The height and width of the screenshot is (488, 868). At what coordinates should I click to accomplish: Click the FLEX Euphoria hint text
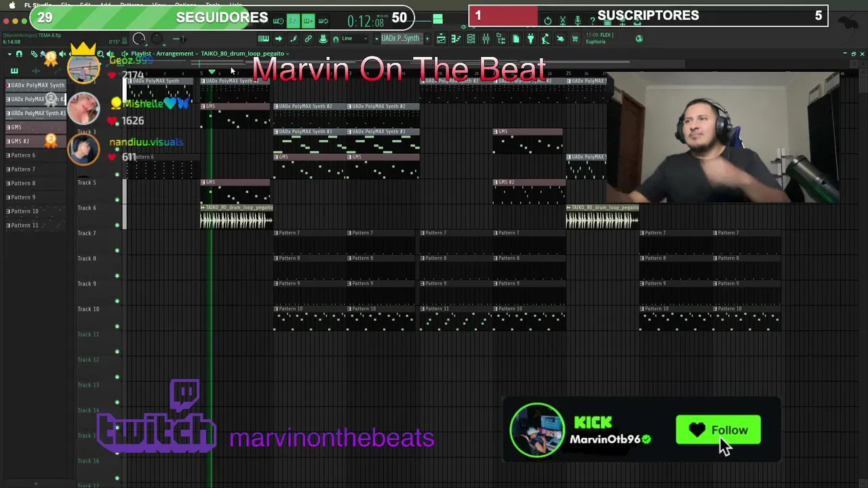(x=601, y=38)
